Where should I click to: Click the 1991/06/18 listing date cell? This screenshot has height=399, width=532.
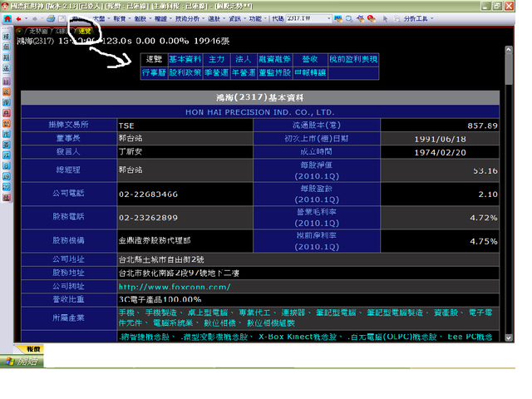[x=440, y=139]
